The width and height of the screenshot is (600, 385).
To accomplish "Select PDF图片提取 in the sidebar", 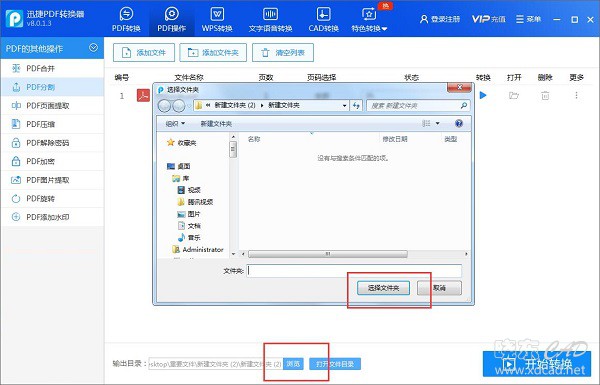I will pyautogui.click(x=52, y=180).
